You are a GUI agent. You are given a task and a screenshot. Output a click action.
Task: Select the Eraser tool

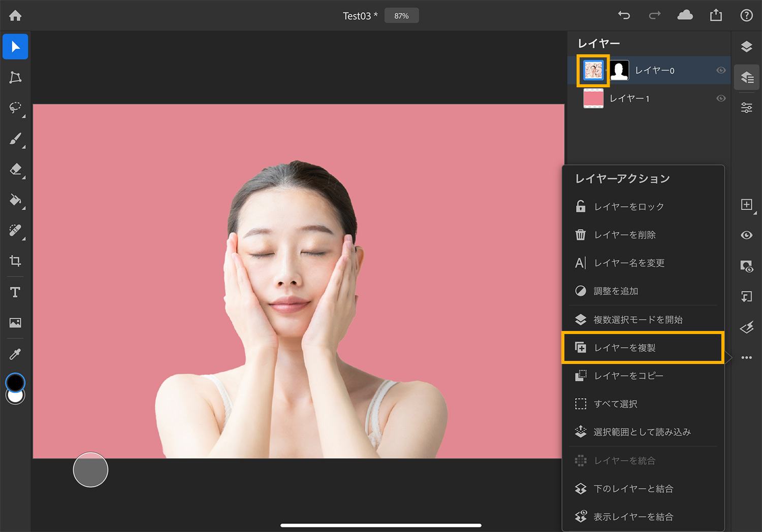coord(15,169)
